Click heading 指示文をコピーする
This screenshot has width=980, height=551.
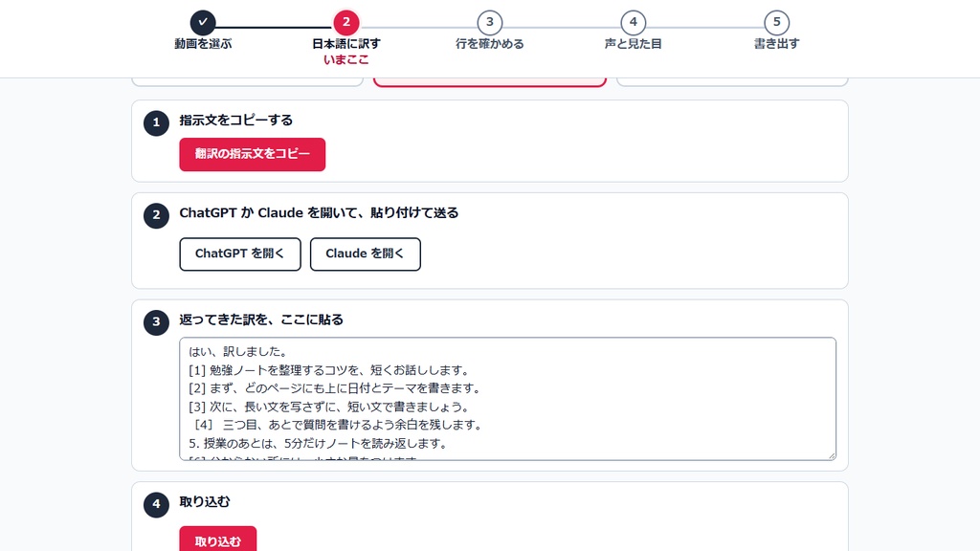coord(235,120)
